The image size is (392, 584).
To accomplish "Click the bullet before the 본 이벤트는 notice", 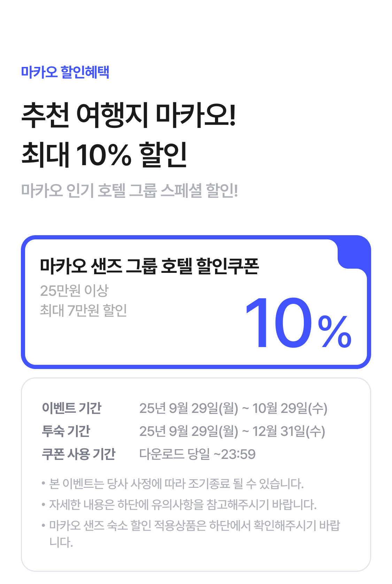I will pyautogui.click(x=44, y=484).
